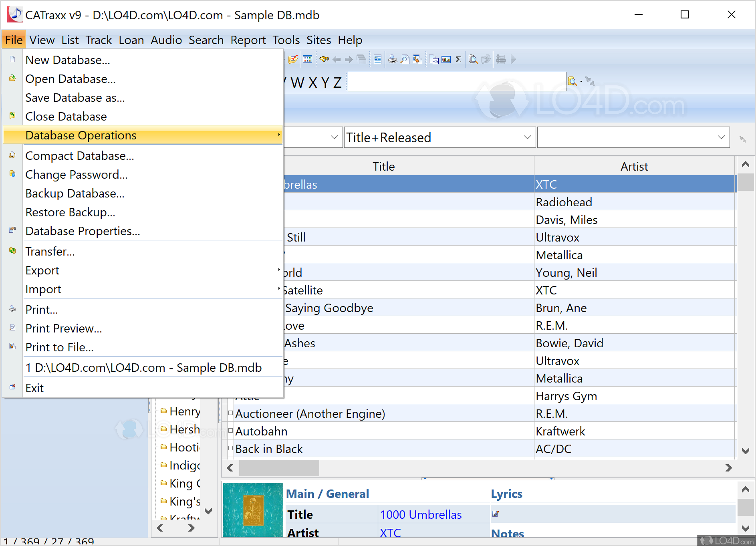Click the bar chart statistics icon
756x546 pixels.
(446, 60)
